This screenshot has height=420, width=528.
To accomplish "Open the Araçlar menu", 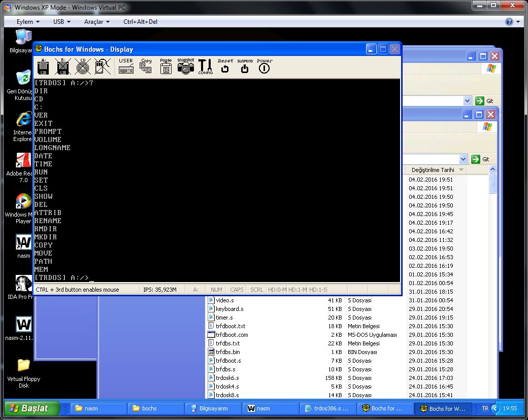I will (x=96, y=21).
